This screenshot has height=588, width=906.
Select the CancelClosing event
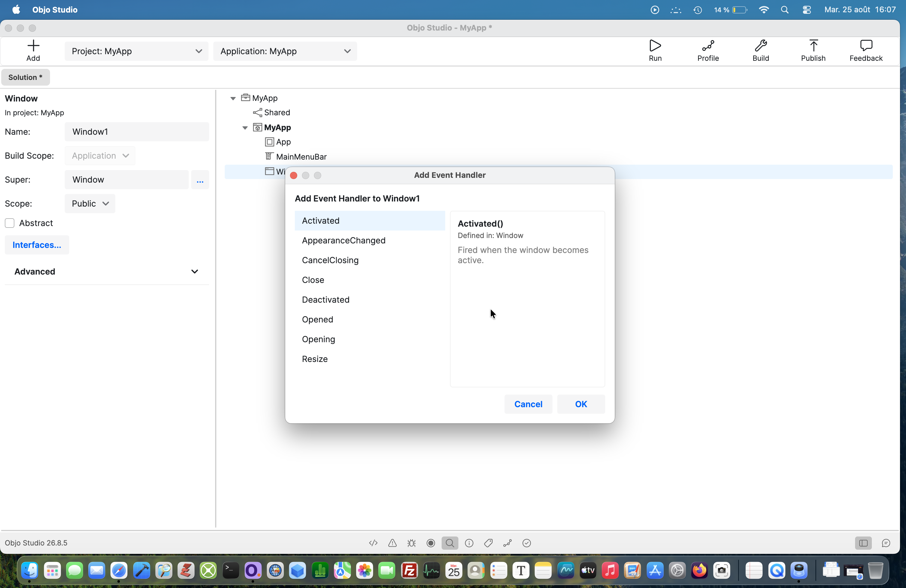click(x=370, y=260)
